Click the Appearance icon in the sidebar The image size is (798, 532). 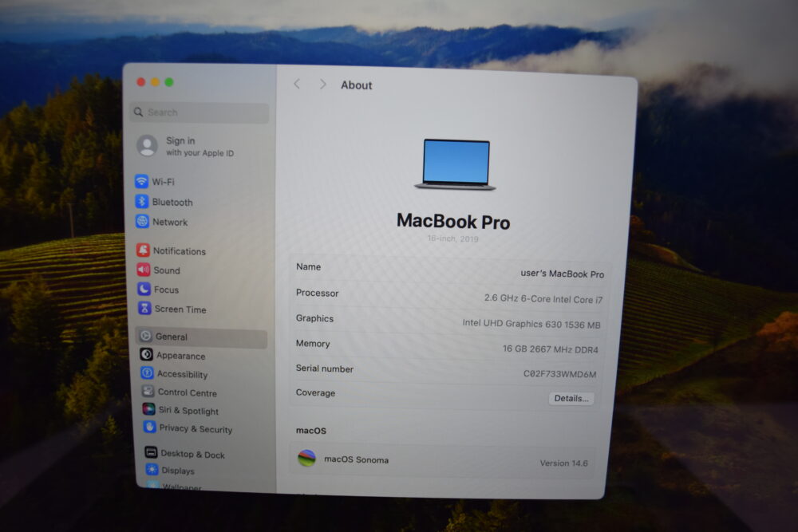pyautogui.click(x=147, y=354)
